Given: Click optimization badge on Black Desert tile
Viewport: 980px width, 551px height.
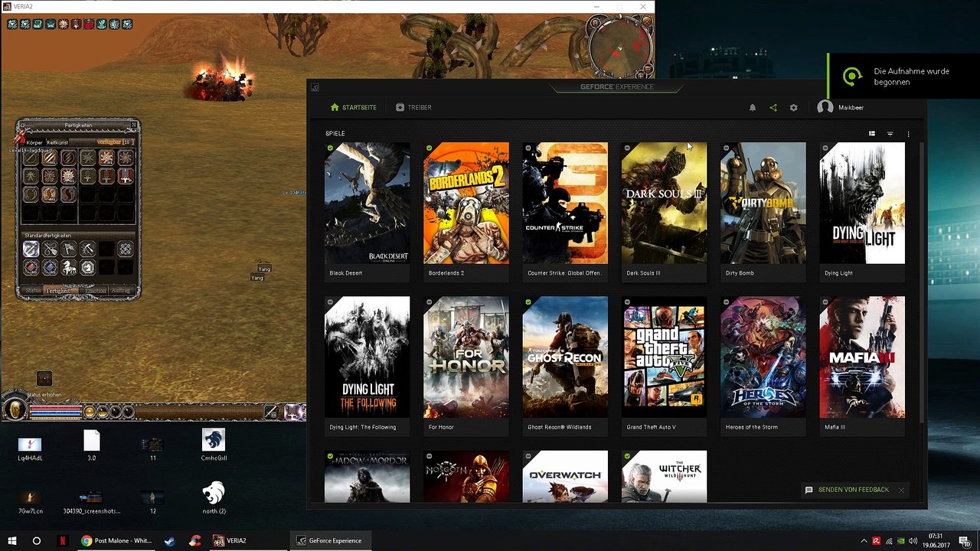Looking at the screenshot, I should [x=330, y=148].
